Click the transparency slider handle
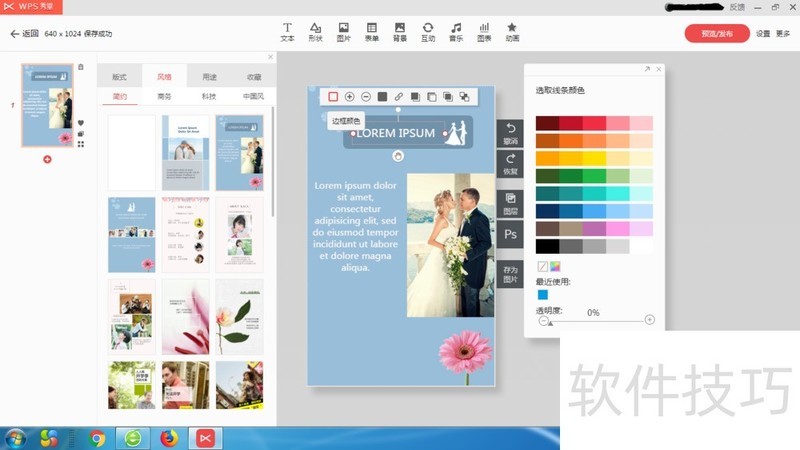The width and height of the screenshot is (800, 450). click(x=551, y=323)
